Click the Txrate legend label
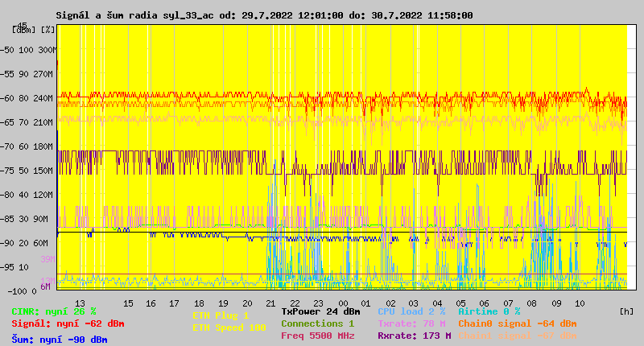 point(411,323)
